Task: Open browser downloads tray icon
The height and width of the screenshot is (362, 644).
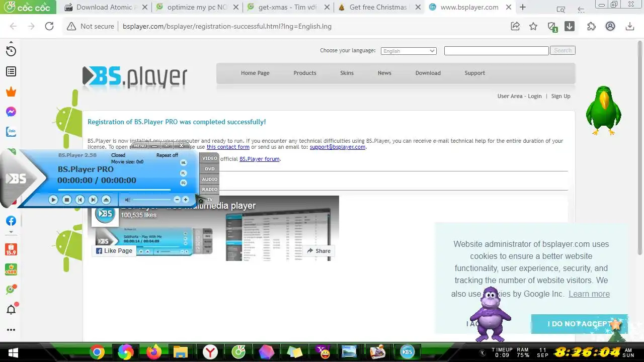Action: click(629, 26)
